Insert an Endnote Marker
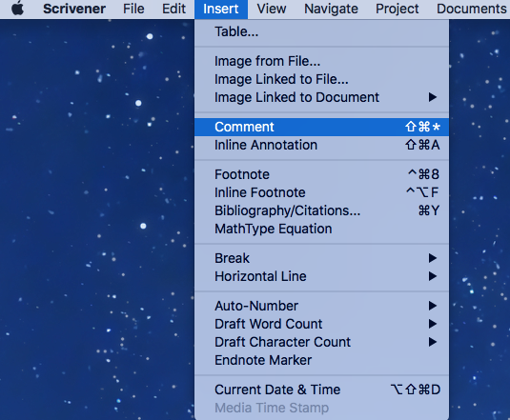This screenshot has height=420, width=510. 321,360
